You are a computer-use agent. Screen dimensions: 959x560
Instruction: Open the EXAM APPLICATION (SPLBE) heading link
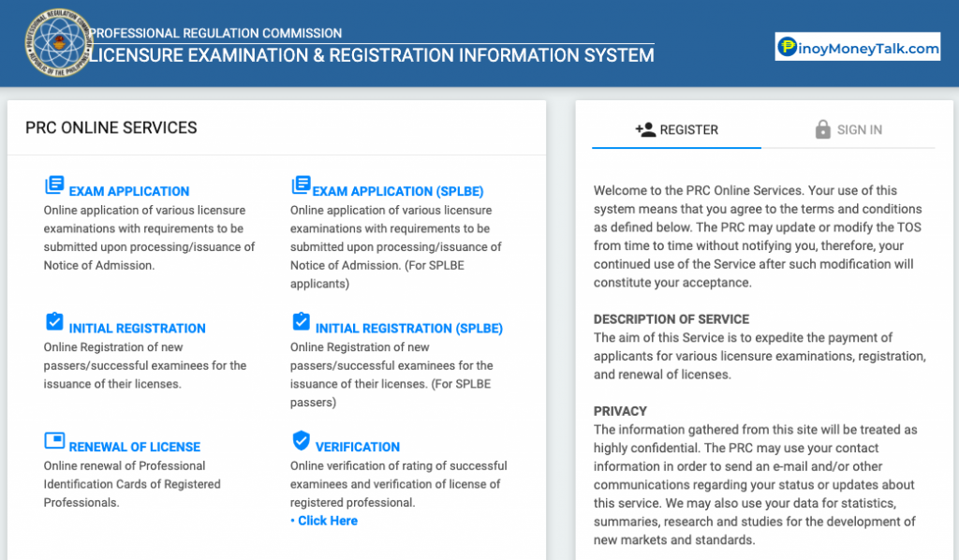[398, 190]
